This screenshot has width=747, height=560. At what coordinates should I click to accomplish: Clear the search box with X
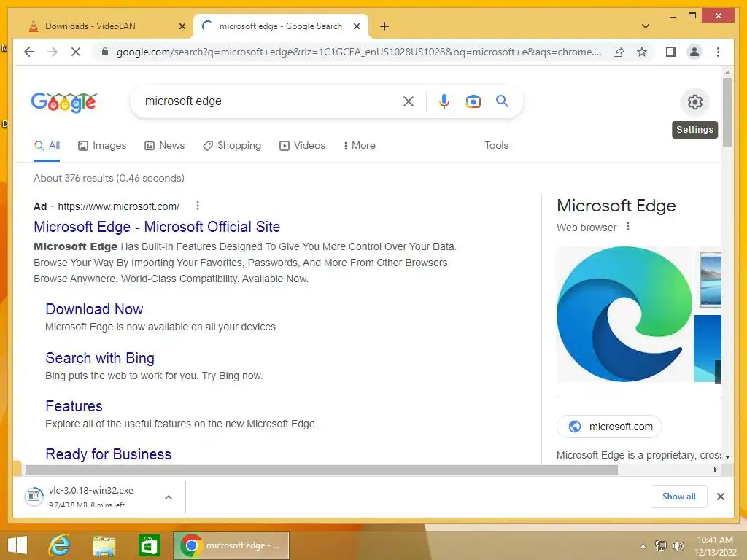(409, 101)
